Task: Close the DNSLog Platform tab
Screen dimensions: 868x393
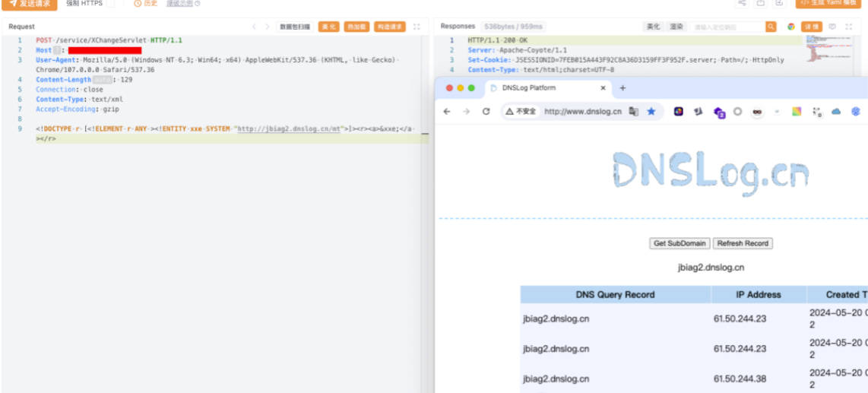Action: (603, 88)
